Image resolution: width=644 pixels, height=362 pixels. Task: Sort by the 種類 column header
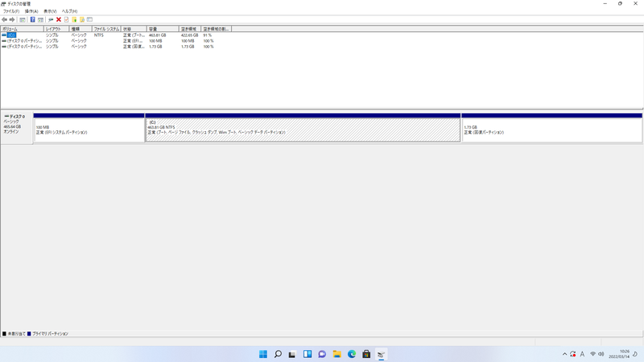coord(80,29)
